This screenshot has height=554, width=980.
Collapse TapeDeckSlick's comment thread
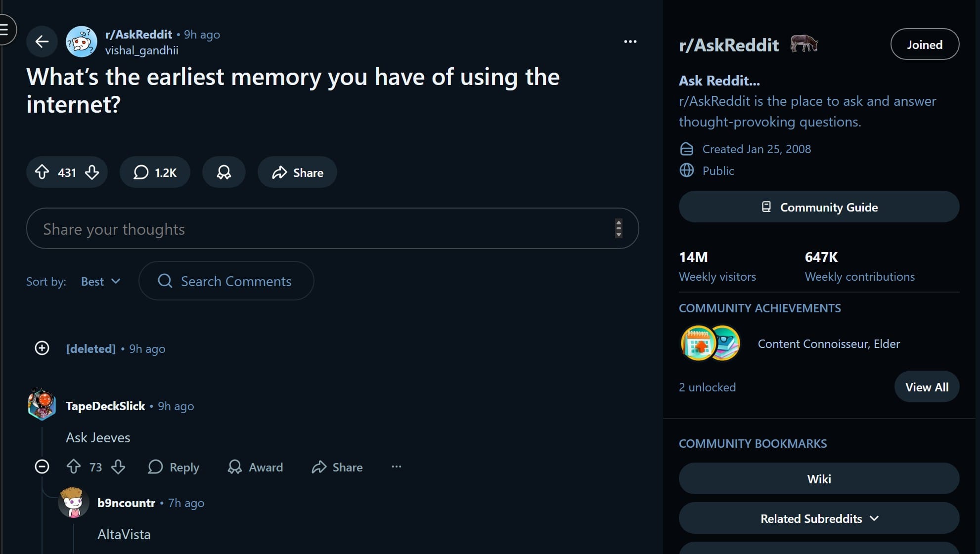(42, 467)
